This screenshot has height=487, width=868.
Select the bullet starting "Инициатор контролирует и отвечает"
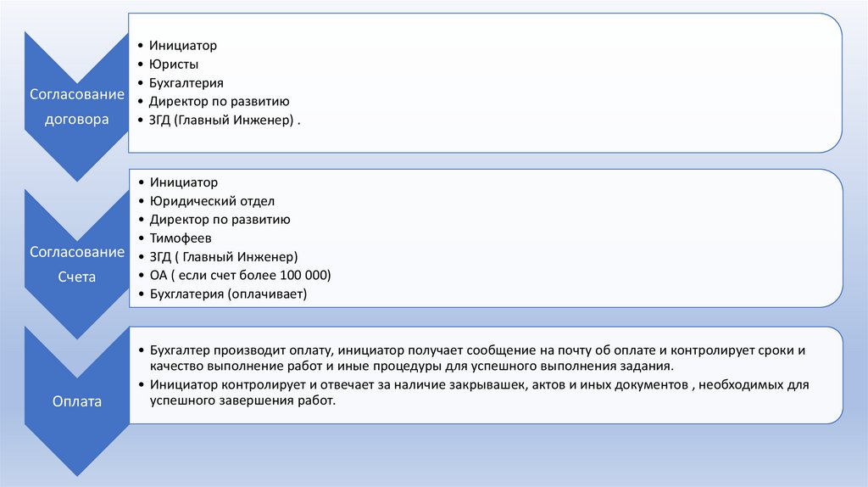coord(479,392)
